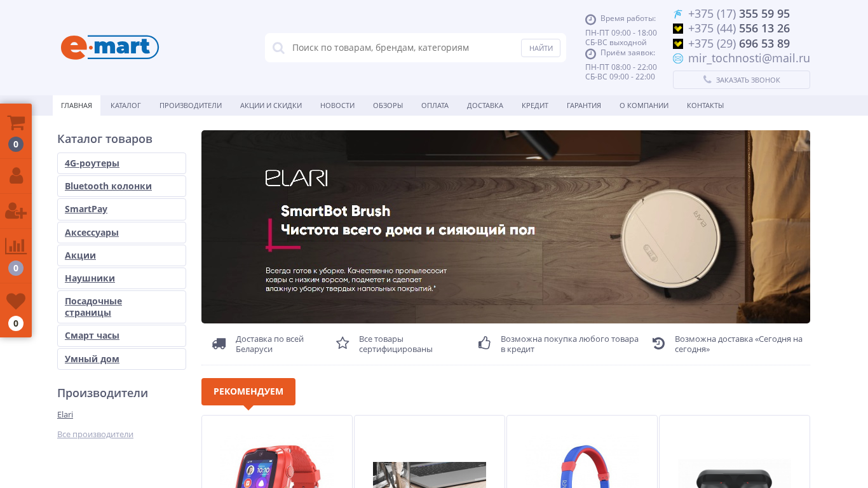
Task: Click the user login icon in sidebar
Action: 16,175
